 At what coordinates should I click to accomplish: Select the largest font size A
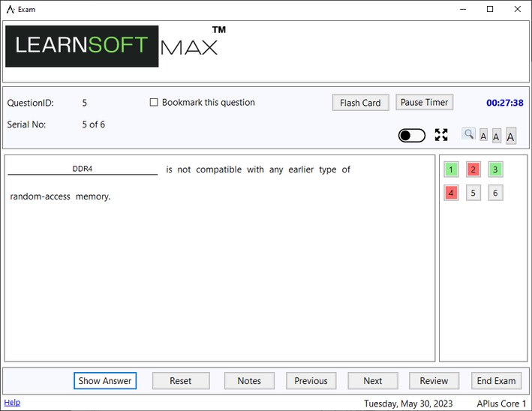511,136
